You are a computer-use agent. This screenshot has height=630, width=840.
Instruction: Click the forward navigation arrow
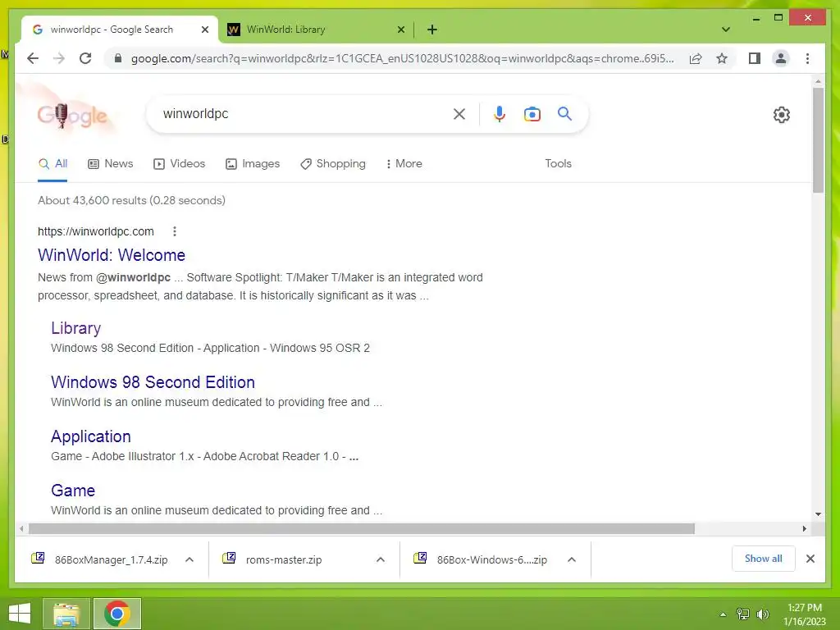click(x=59, y=58)
